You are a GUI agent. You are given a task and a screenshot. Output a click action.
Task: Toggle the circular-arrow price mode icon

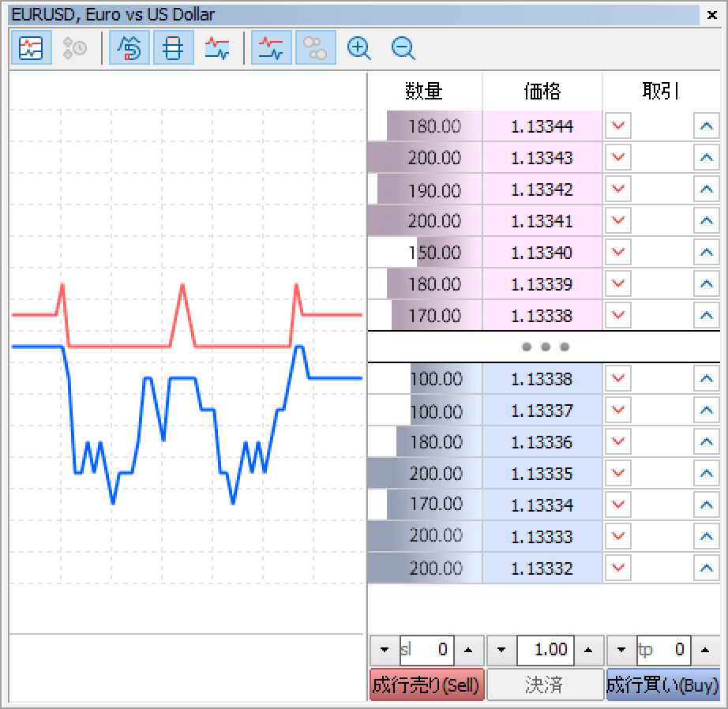129,48
